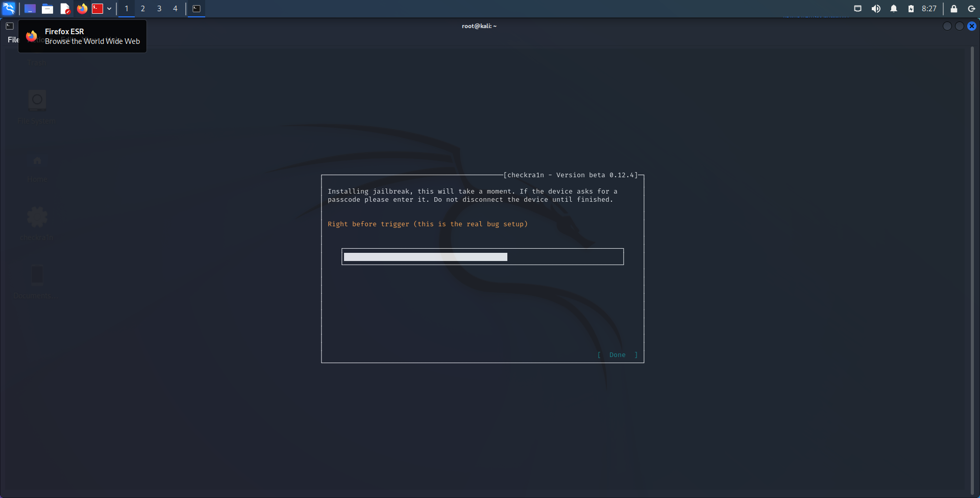Switch to workspace 2

tap(143, 9)
